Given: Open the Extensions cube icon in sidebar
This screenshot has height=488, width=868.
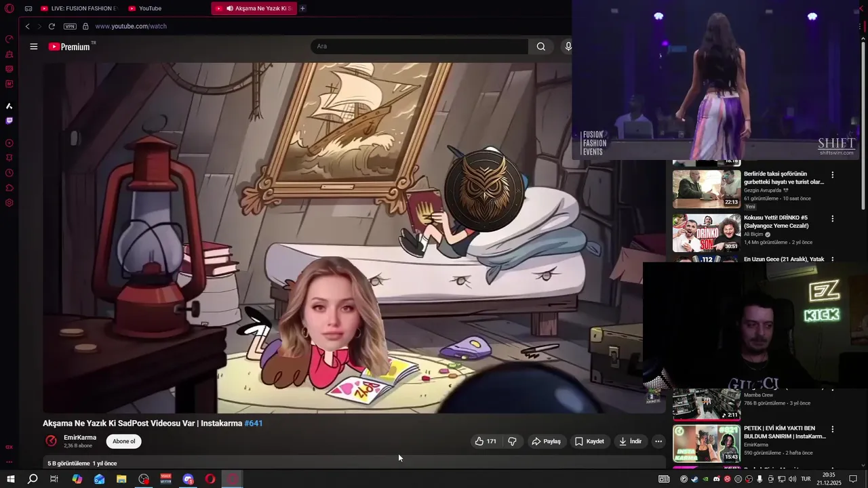Looking at the screenshot, I should (9, 188).
